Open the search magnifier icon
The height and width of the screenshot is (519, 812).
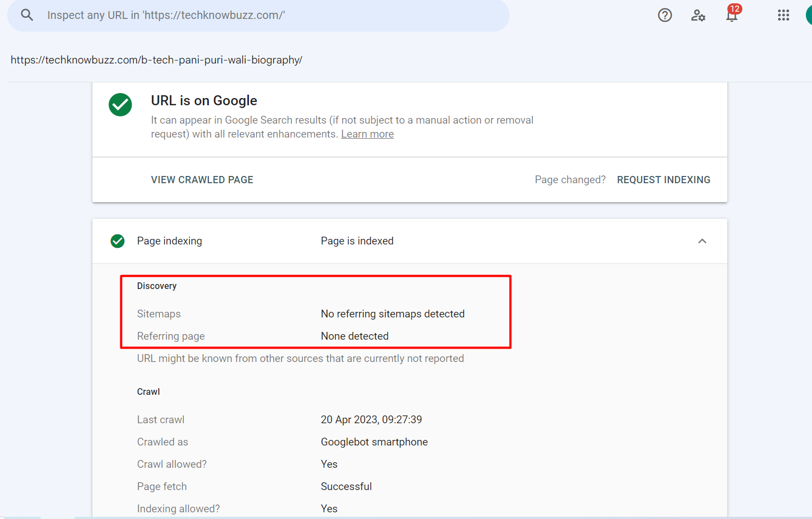[x=27, y=15]
